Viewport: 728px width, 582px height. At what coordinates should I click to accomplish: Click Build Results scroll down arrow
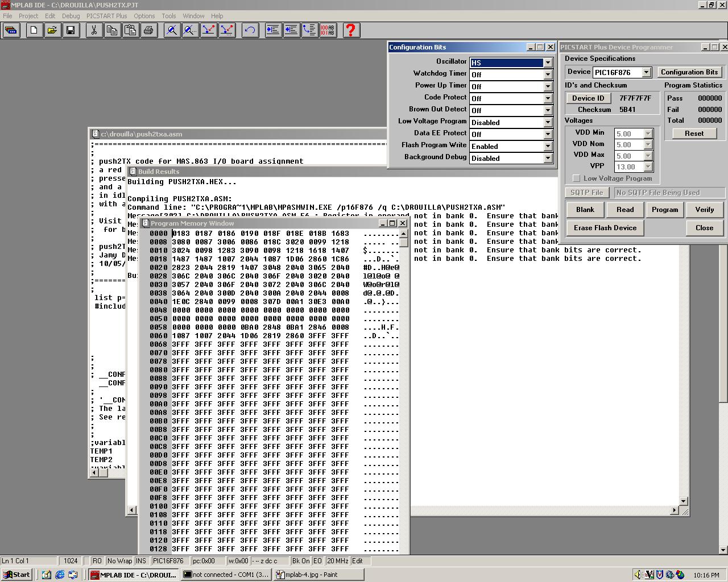(684, 502)
